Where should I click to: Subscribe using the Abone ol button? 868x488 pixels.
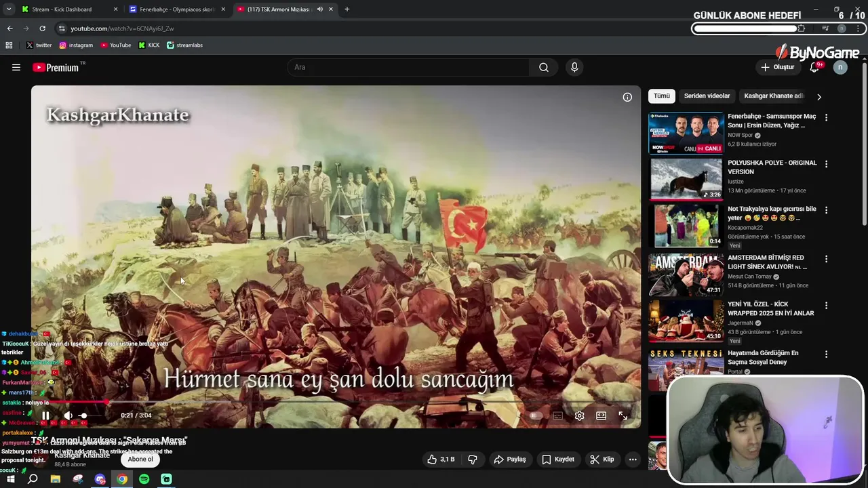(x=140, y=460)
